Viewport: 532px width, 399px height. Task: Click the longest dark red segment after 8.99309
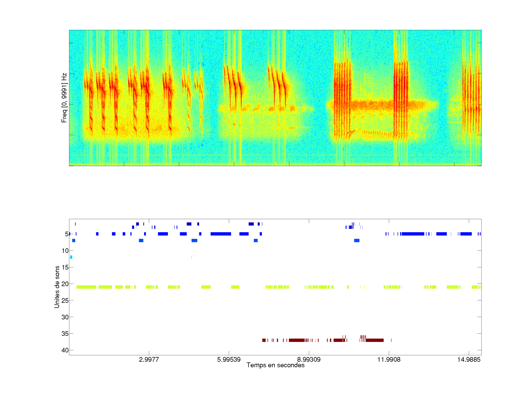[x=374, y=340]
